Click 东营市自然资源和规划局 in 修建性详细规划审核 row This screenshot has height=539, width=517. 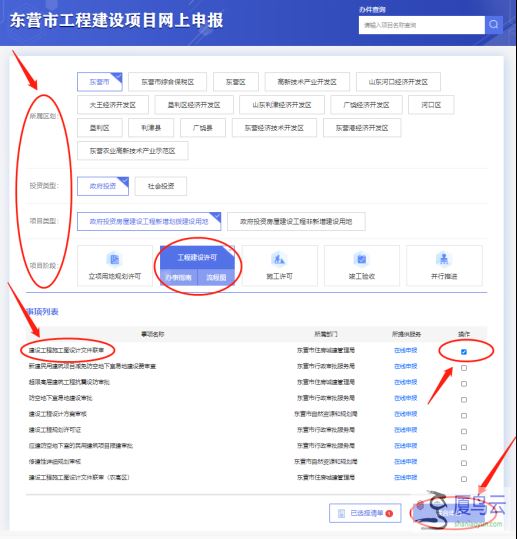coord(326,461)
